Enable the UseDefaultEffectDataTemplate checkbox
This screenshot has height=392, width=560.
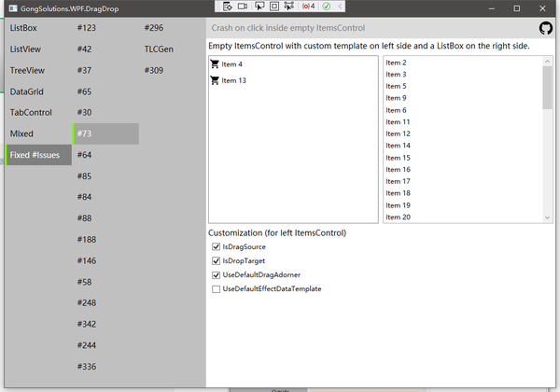pyautogui.click(x=216, y=288)
